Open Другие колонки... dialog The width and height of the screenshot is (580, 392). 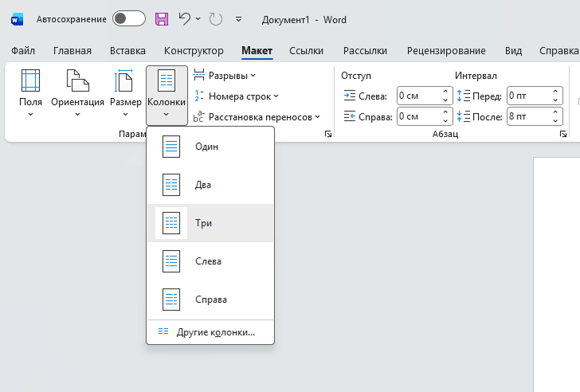point(210,332)
